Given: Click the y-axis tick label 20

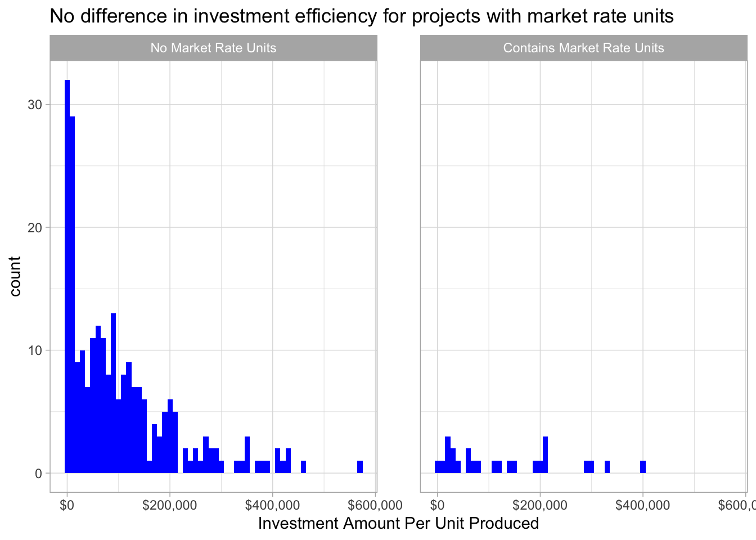Looking at the screenshot, I should click(35, 228).
